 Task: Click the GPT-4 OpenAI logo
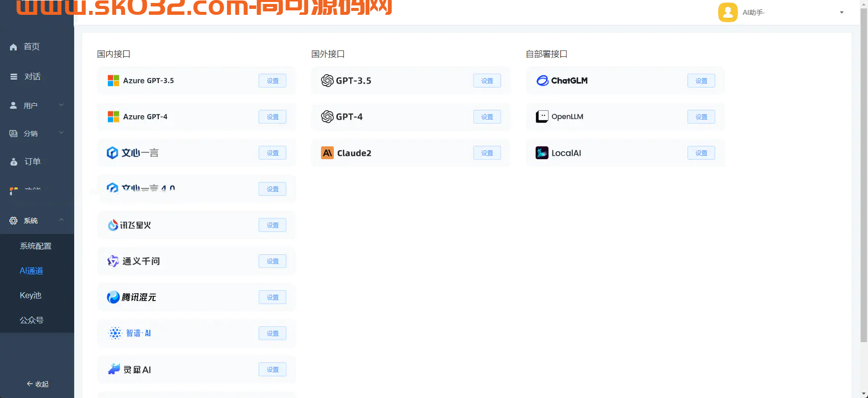[x=327, y=117]
